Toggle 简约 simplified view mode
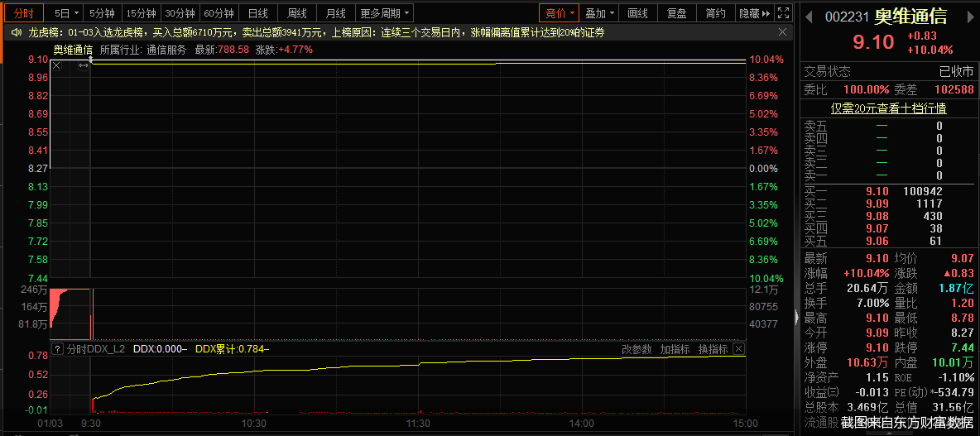 [715, 13]
